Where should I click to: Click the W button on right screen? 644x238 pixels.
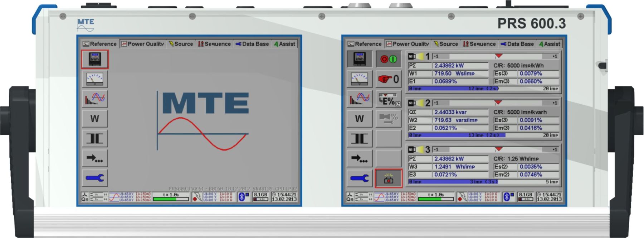[x=360, y=118]
